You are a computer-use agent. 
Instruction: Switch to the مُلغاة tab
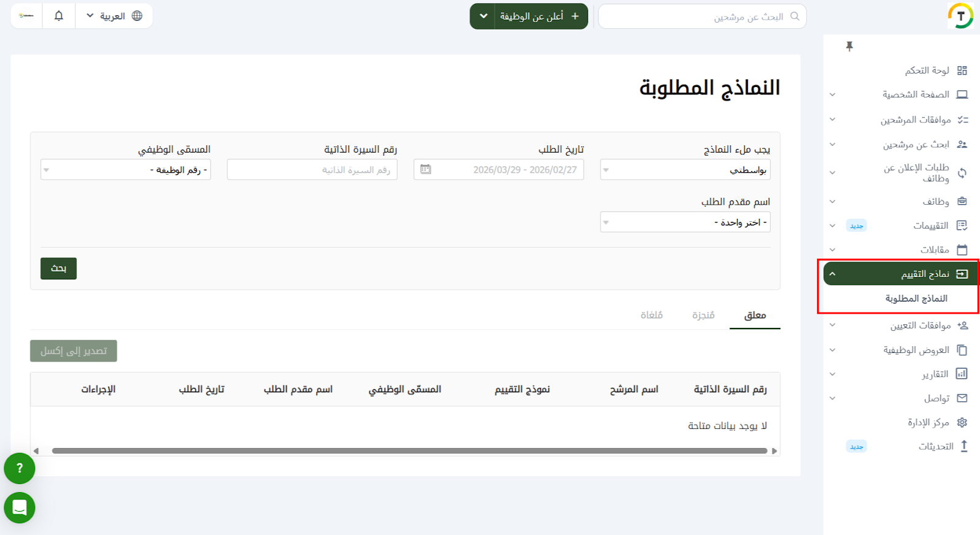pos(651,315)
